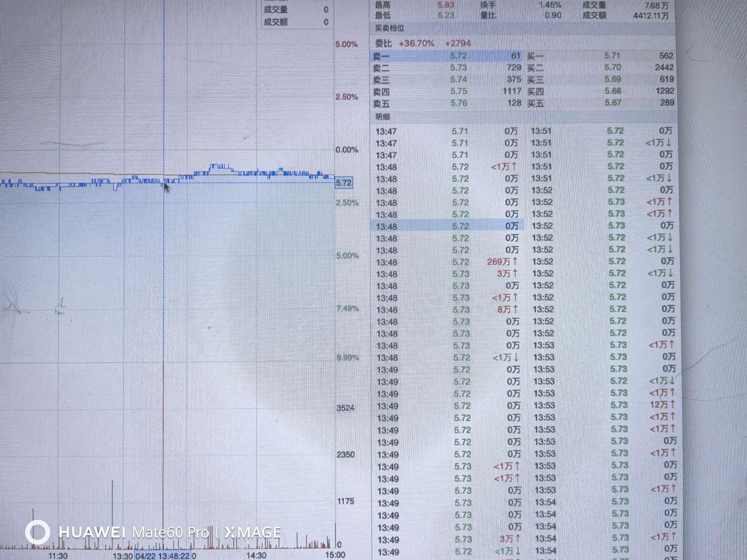Click the 成交额 4412.11万 turnover value
This screenshot has width=747, height=560.
click(x=651, y=16)
